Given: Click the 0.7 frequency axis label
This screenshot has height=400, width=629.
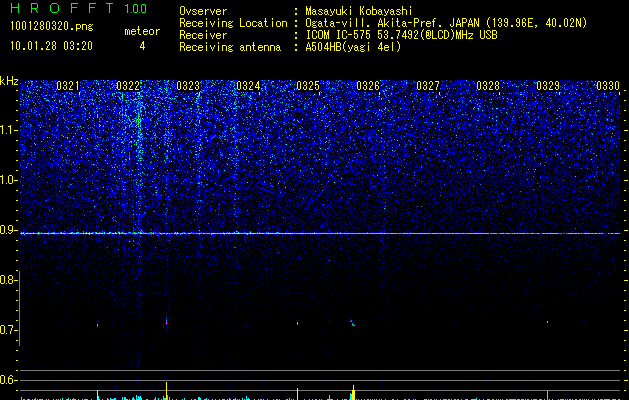Looking at the screenshot, I should [x=8, y=330].
